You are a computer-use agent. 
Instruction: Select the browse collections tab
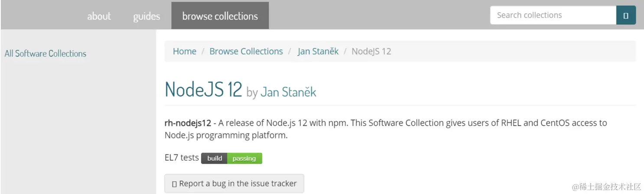pos(220,16)
